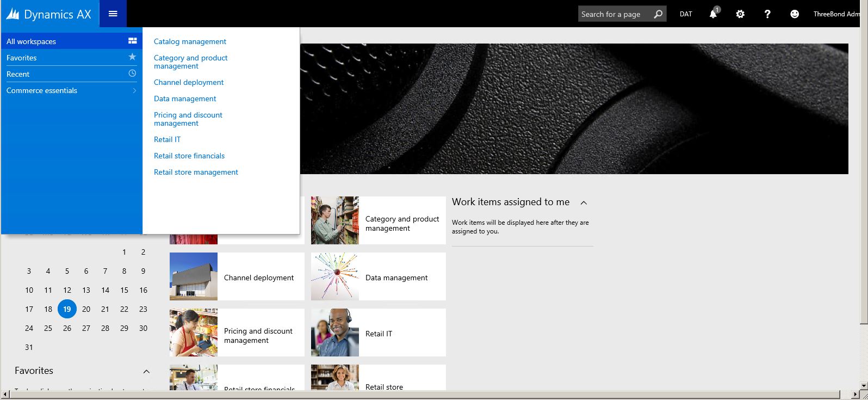This screenshot has height=400, width=868.
Task: Open Data management workspace tile
Action: click(x=379, y=276)
